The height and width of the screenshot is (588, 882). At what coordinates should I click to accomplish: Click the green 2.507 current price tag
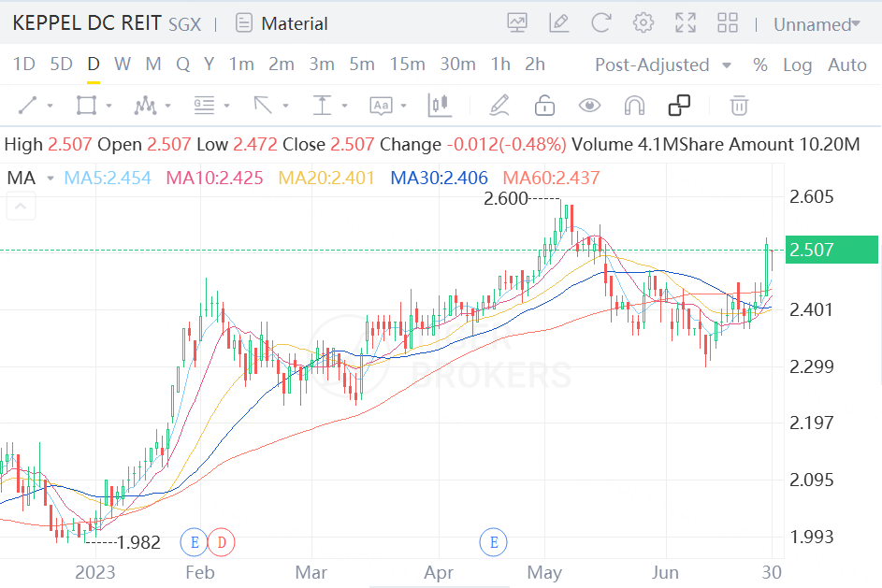pos(831,250)
